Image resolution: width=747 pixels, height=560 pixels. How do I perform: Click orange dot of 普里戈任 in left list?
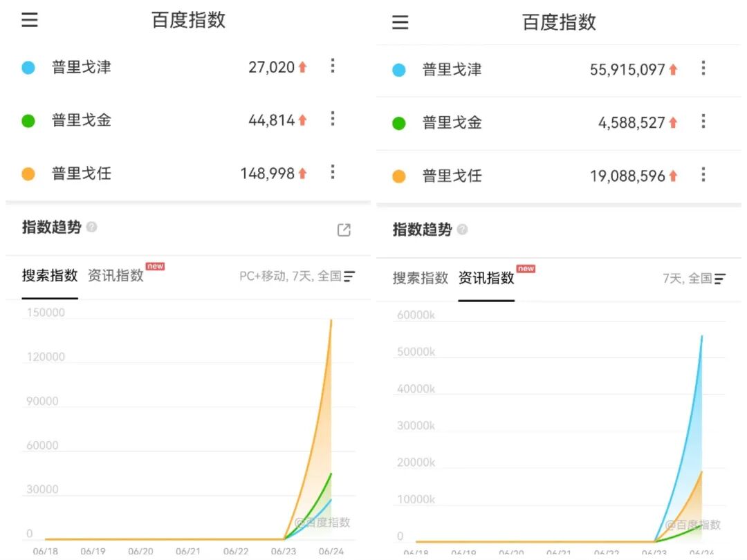click(x=28, y=174)
